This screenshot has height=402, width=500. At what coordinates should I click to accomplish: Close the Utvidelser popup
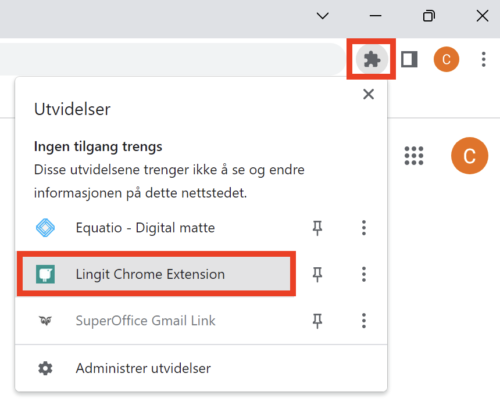[368, 94]
